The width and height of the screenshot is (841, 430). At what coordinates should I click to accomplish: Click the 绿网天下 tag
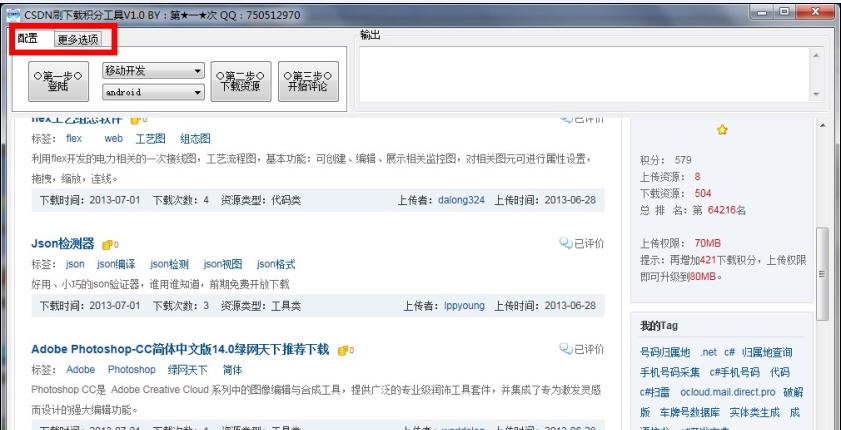[x=188, y=370]
